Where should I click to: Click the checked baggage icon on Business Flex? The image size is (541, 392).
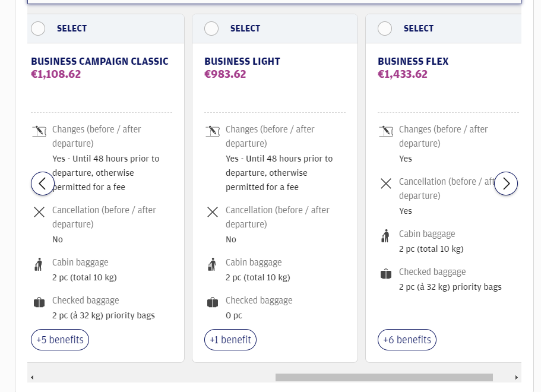pos(385,273)
